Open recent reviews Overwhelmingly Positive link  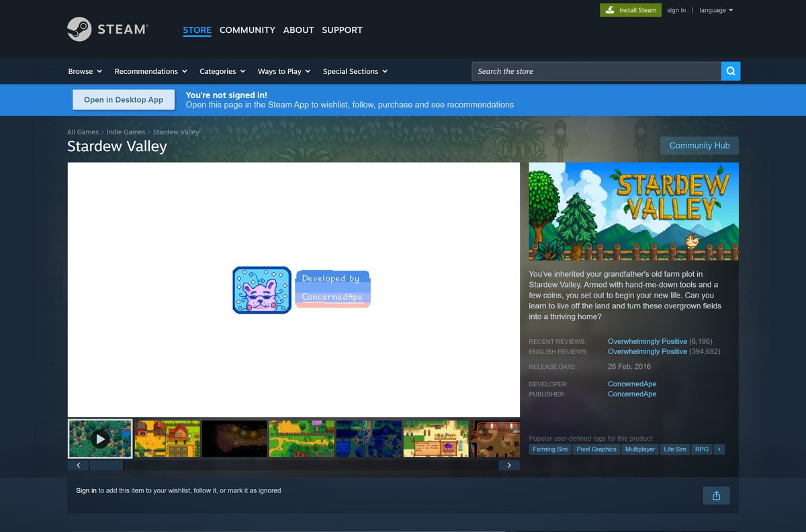(x=647, y=341)
